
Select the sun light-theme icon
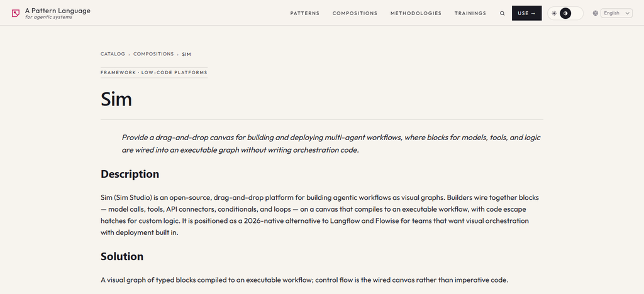(554, 13)
